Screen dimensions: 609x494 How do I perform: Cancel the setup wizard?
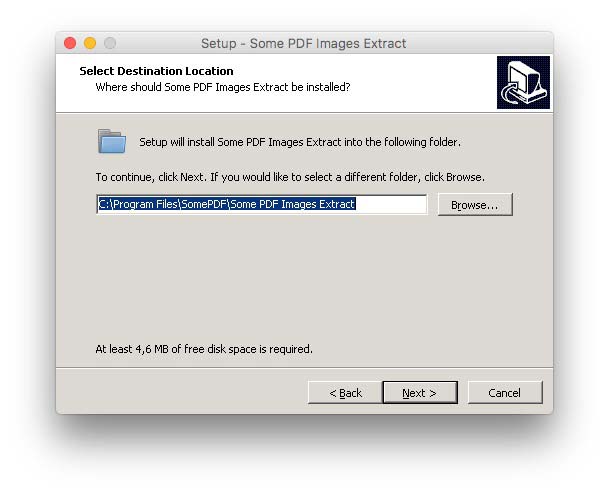[x=505, y=393]
